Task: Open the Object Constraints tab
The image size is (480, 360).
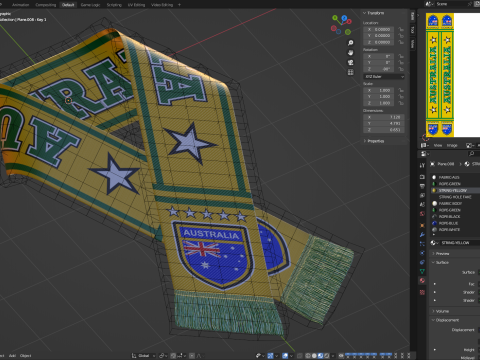Action: (x=422, y=262)
